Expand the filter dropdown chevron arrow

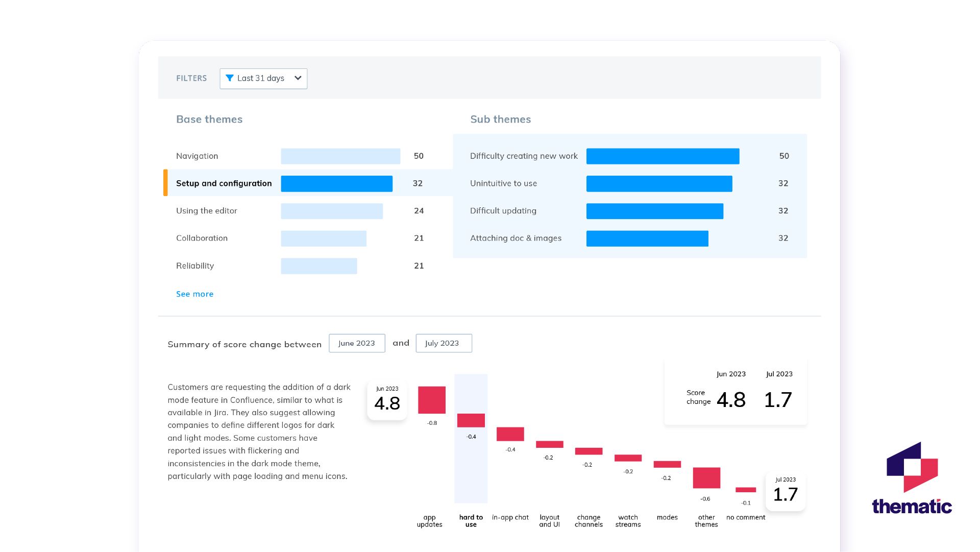click(x=298, y=78)
